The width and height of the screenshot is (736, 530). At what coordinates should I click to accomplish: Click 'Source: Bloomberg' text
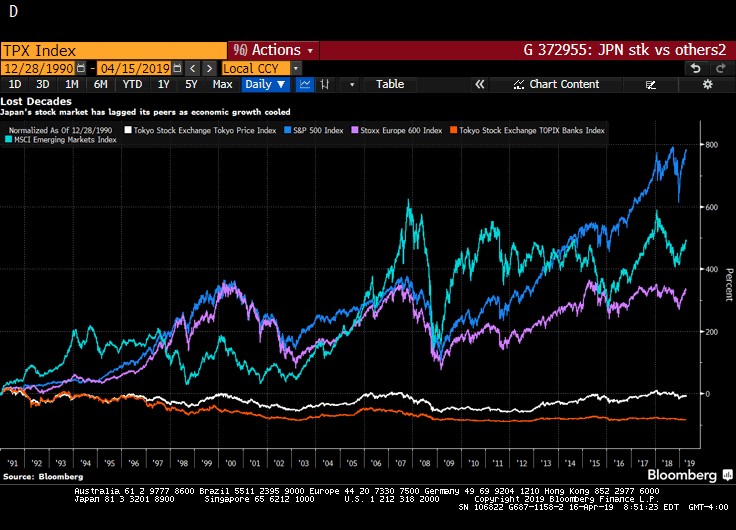pos(43,476)
